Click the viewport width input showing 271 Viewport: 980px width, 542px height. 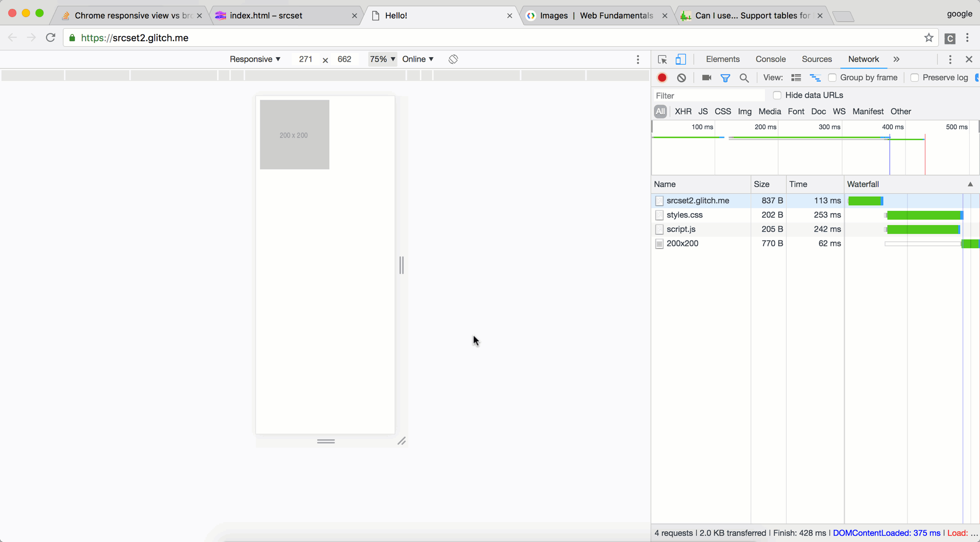click(306, 59)
